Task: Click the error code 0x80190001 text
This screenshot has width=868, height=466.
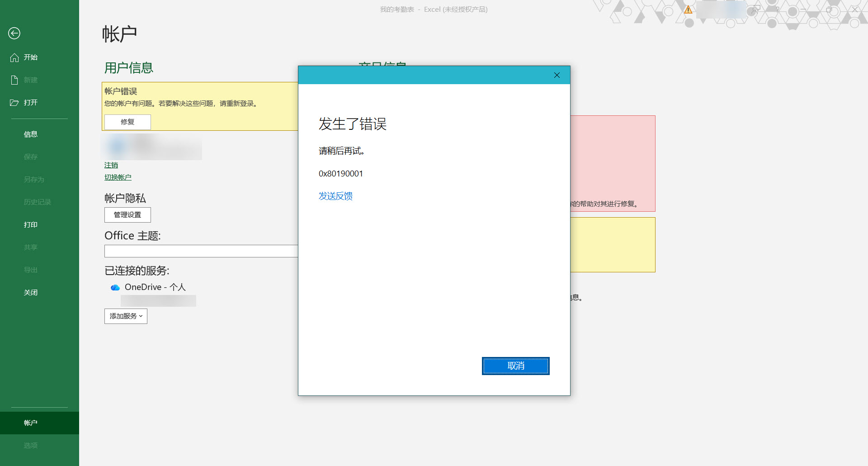Action: click(x=341, y=174)
